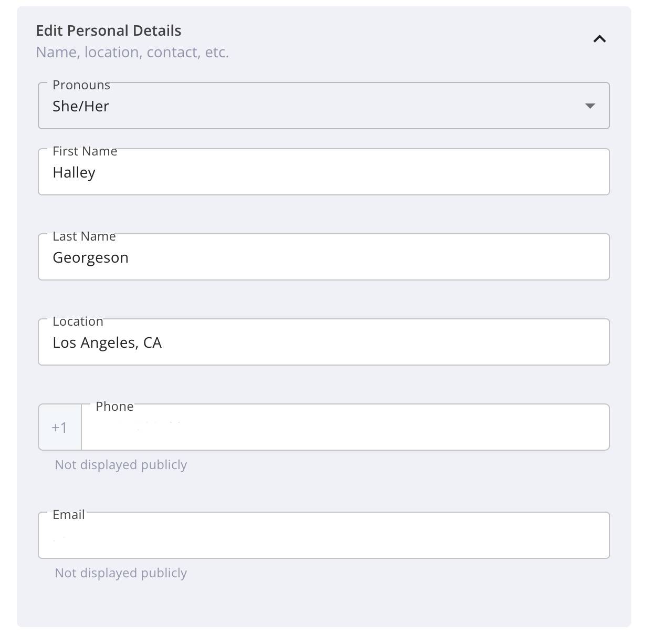Collapse the Edit Personal Details section chevron

coord(599,39)
